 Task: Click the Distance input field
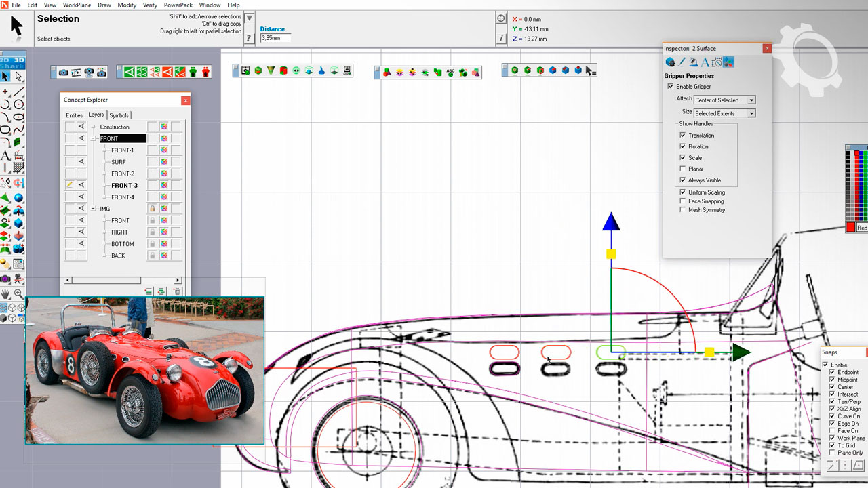(275, 39)
